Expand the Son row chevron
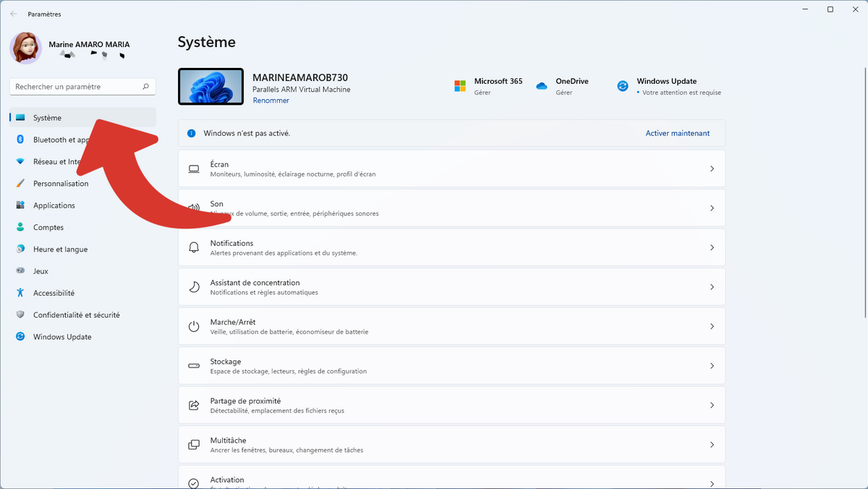The image size is (868, 489). (x=712, y=208)
